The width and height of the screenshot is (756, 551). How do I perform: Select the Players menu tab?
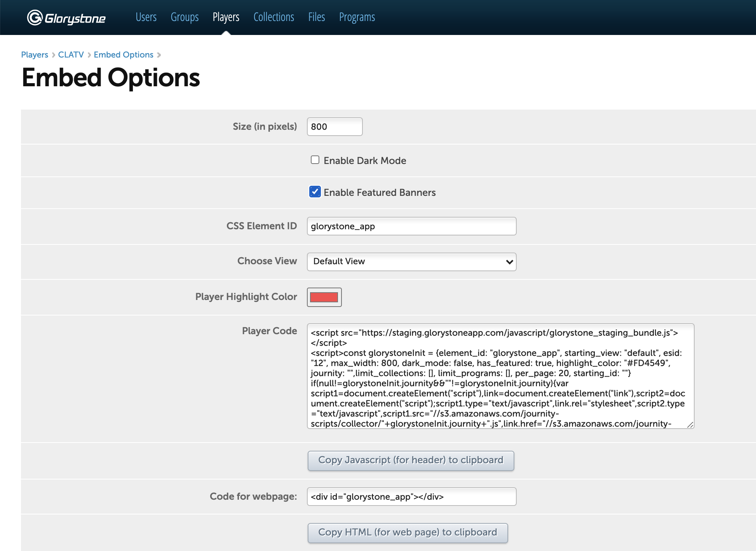pyautogui.click(x=225, y=17)
